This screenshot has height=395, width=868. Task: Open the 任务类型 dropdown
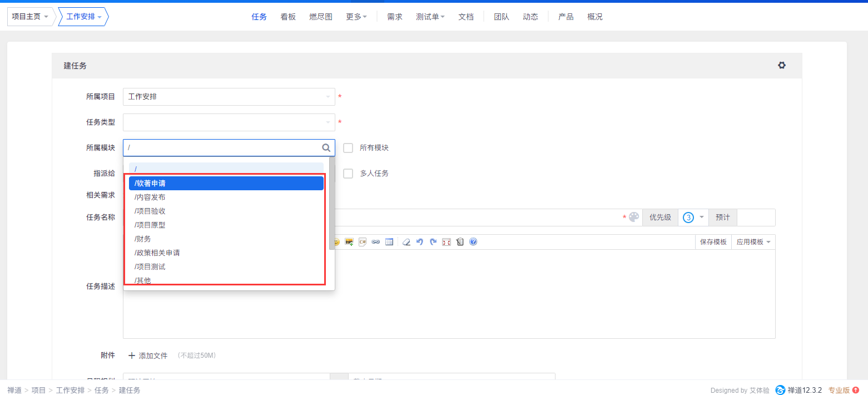(x=229, y=122)
